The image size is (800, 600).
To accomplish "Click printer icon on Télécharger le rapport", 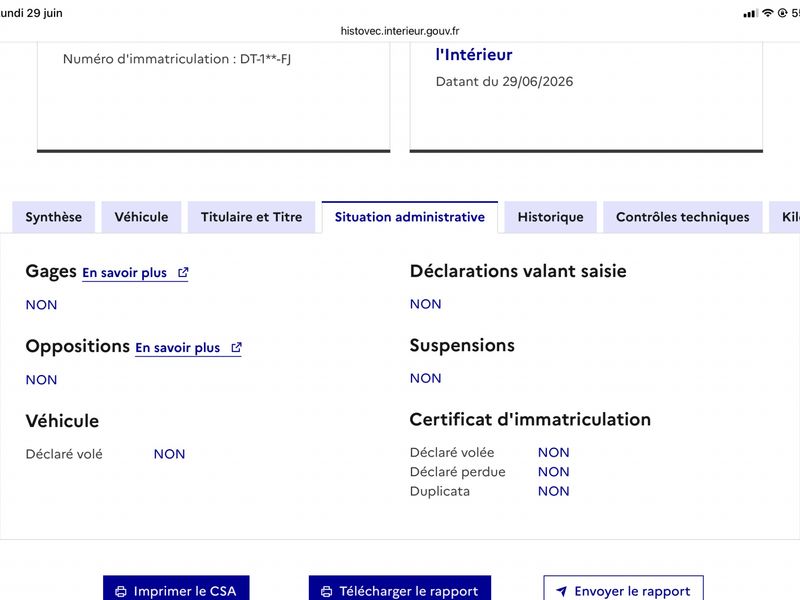I will click(x=327, y=591).
